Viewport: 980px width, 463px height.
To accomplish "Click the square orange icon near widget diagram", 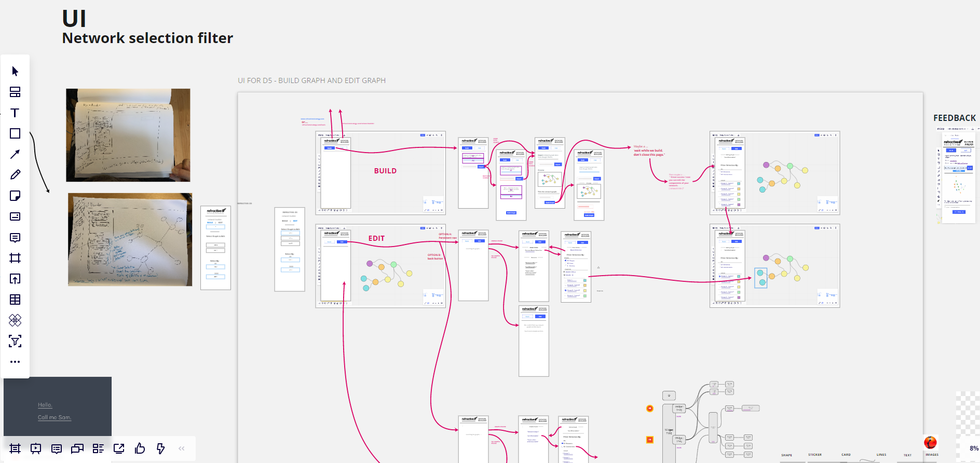I will (649, 440).
